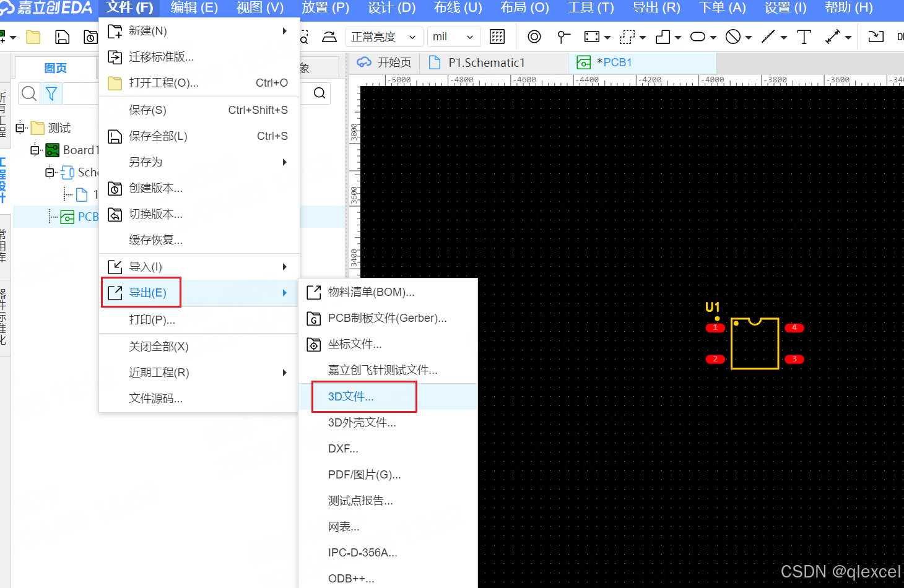The height and width of the screenshot is (588, 904).
Task: Click the grid settings toolbar icon
Action: (497, 37)
